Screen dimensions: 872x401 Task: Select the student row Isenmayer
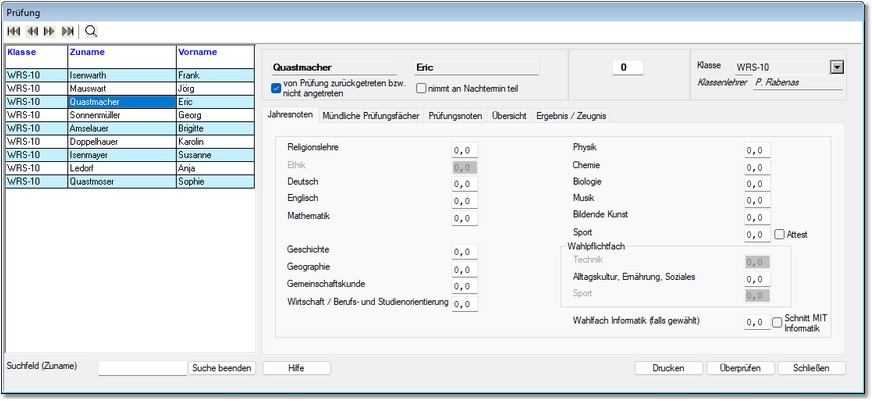click(x=130, y=155)
